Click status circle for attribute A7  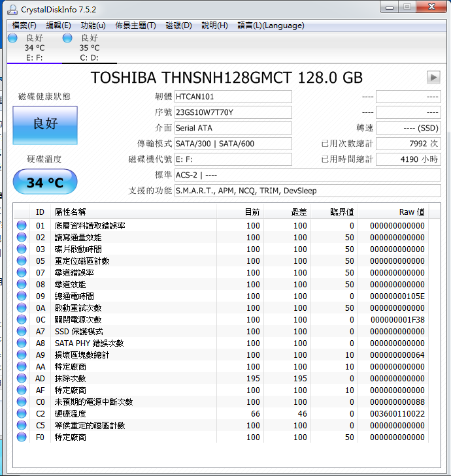tap(22, 331)
